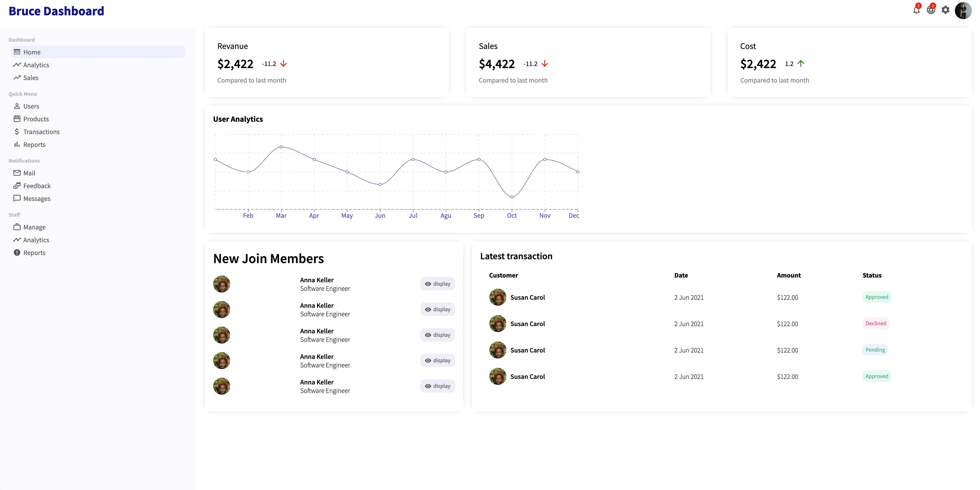Image resolution: width=980 pixels, height=490 pixels.
Task: Click display button for fifth Anna Keller
Action: coord(437,386)
